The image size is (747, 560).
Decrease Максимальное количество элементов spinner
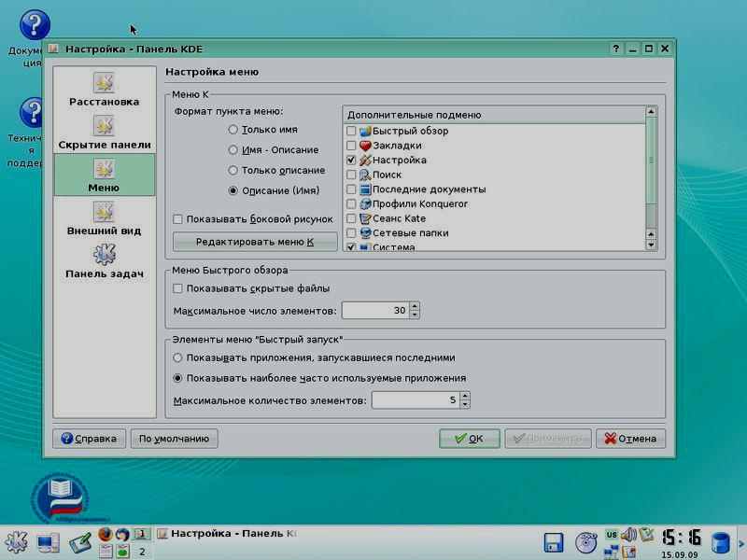click(x=465, y=404)
